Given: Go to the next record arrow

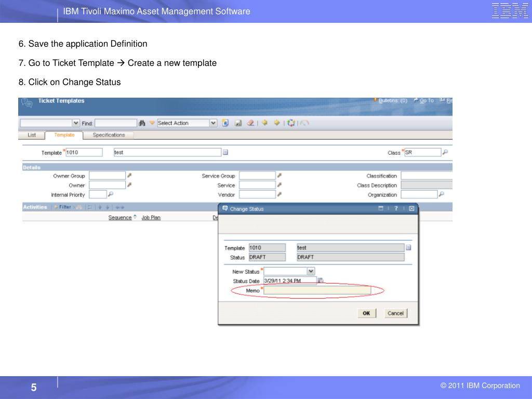Looking at the screenshot, I should click(x=277, y=123).
